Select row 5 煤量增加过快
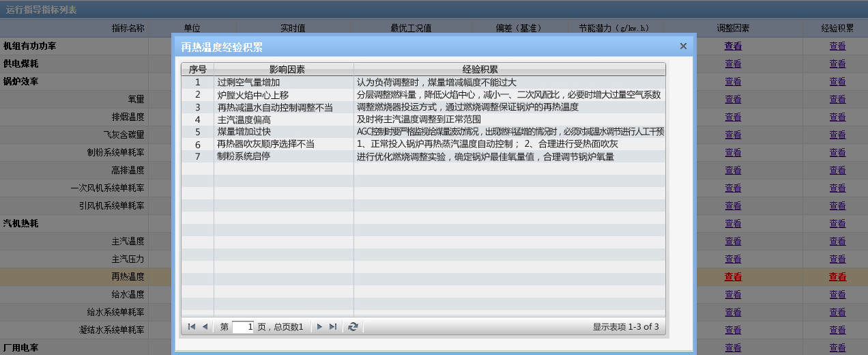 coord(284,132)
